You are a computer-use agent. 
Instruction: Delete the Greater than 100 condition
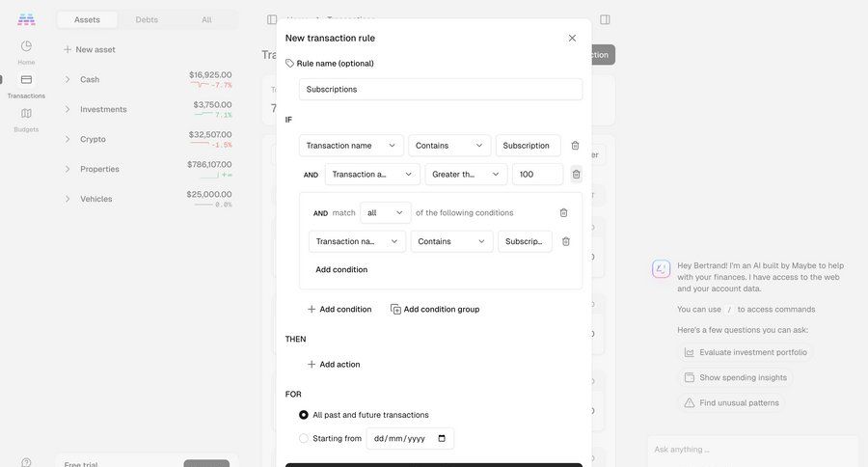pyautogui.click(x=576, y=174)
